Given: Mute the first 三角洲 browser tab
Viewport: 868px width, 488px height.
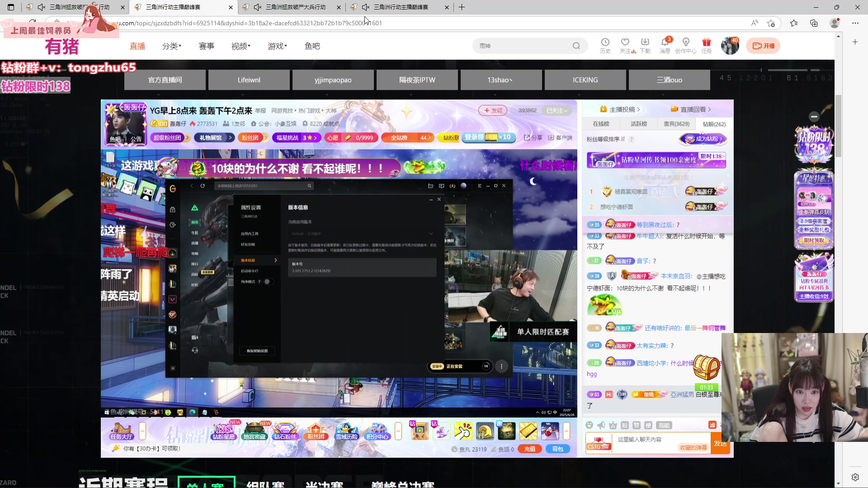Looking at the screenshot, I should point(41,7).
